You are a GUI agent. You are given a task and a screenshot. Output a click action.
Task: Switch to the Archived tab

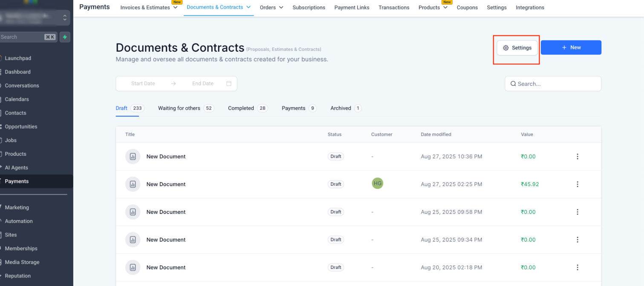click(x=346, y=108)
